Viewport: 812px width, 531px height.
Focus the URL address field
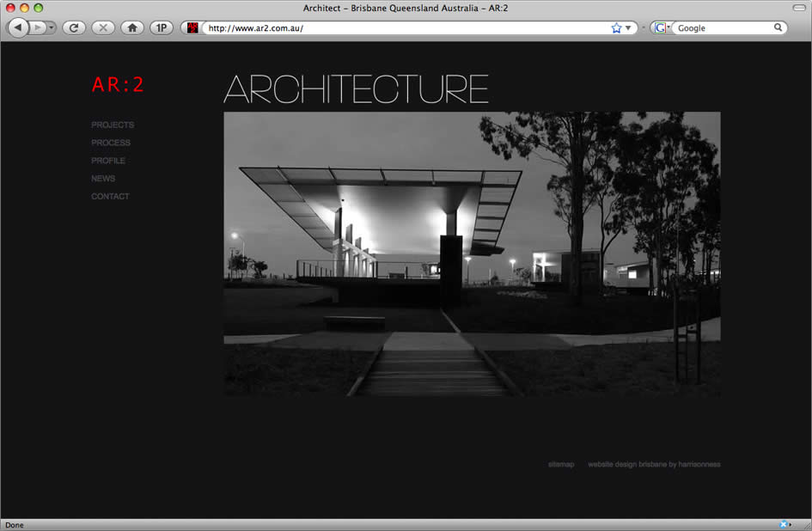click(406, 28)
